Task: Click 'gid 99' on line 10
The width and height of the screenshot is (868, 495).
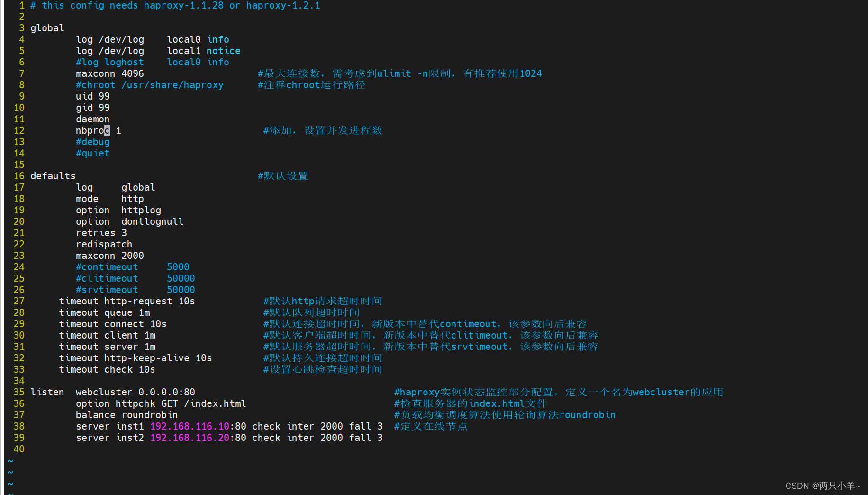Action: point(93,108)
